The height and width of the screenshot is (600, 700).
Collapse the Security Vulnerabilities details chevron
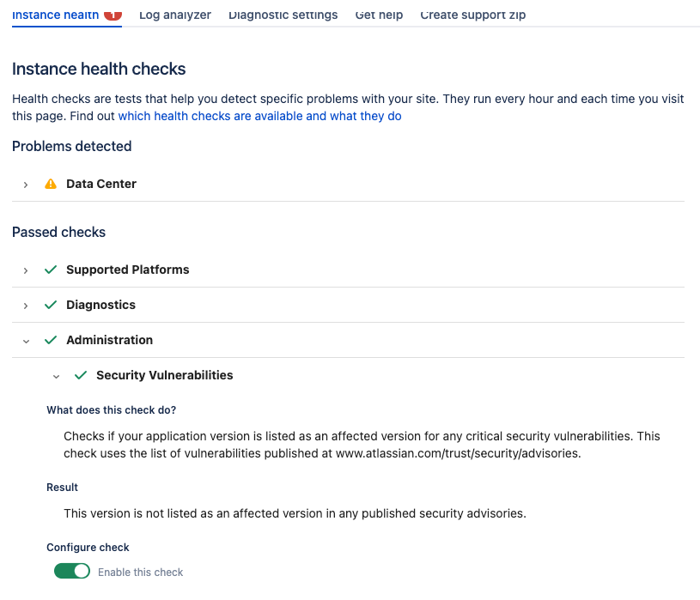56,377
